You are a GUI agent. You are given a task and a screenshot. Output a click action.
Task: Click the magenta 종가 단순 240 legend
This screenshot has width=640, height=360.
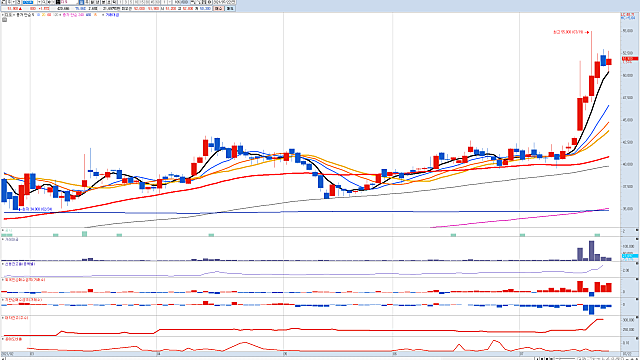(73, 15)
